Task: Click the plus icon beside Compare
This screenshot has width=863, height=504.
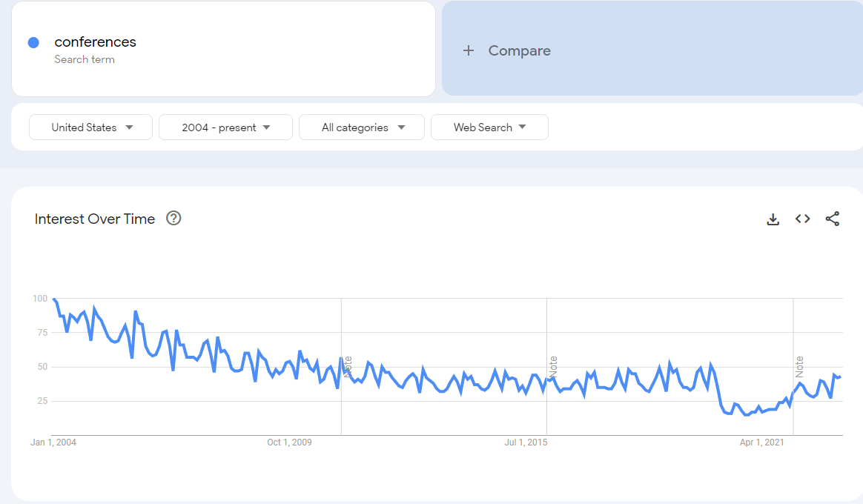Action: (469, 50)
